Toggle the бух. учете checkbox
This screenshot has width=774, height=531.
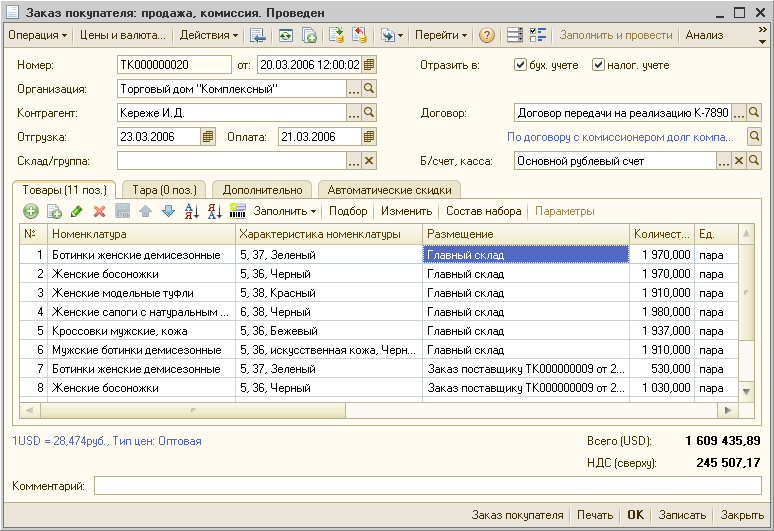pyautogui.click(x=520, y=65)
